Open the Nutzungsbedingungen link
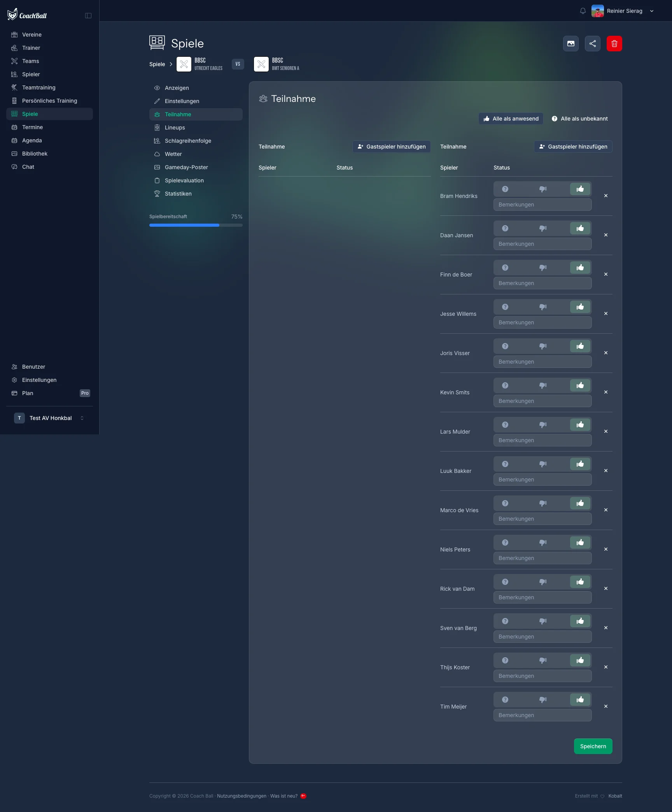Viewport: 672px width, 812px height. [x=241, y=796]
